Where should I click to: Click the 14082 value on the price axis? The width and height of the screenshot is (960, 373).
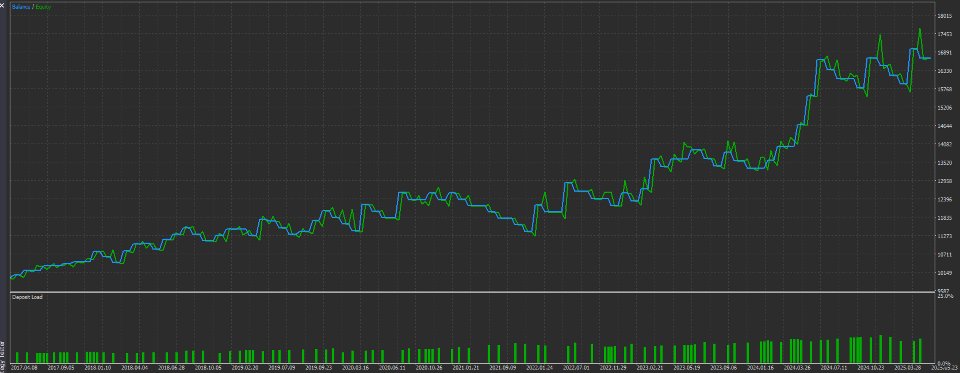point(945,145)
